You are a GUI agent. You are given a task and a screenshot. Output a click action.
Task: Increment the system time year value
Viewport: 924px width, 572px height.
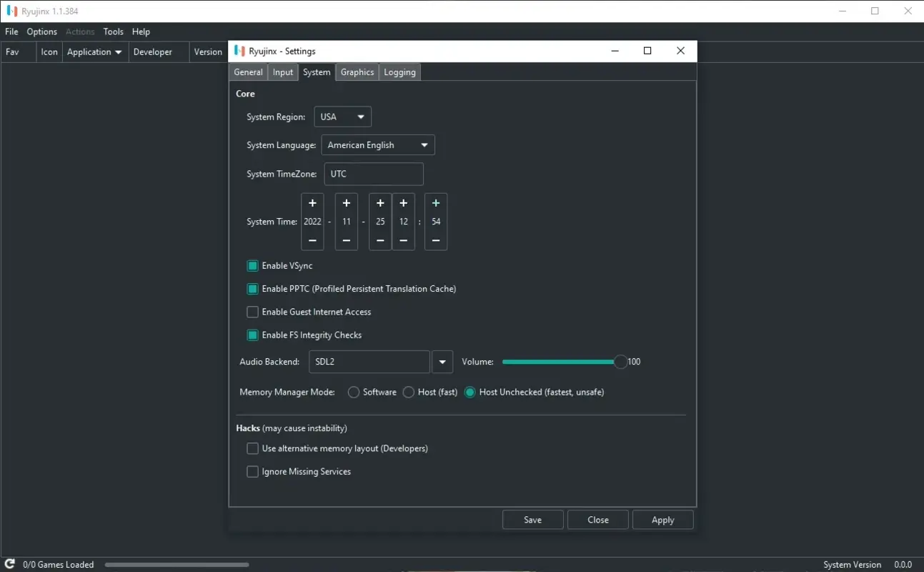pyautogui.click(x=312, y=202)
